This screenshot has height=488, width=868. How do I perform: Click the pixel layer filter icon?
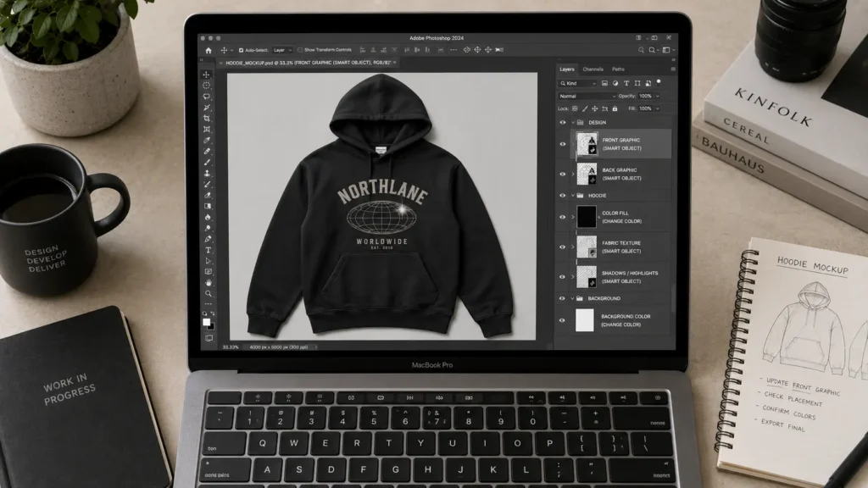(x=604, y=83)
